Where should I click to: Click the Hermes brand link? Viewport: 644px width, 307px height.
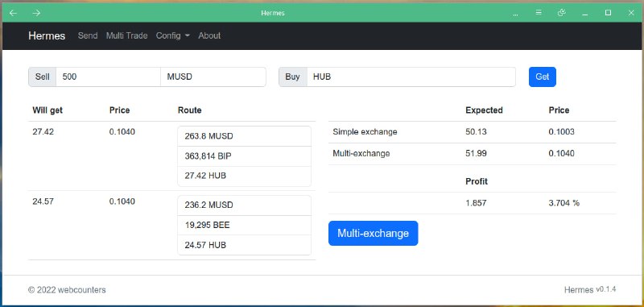point(47,35)
